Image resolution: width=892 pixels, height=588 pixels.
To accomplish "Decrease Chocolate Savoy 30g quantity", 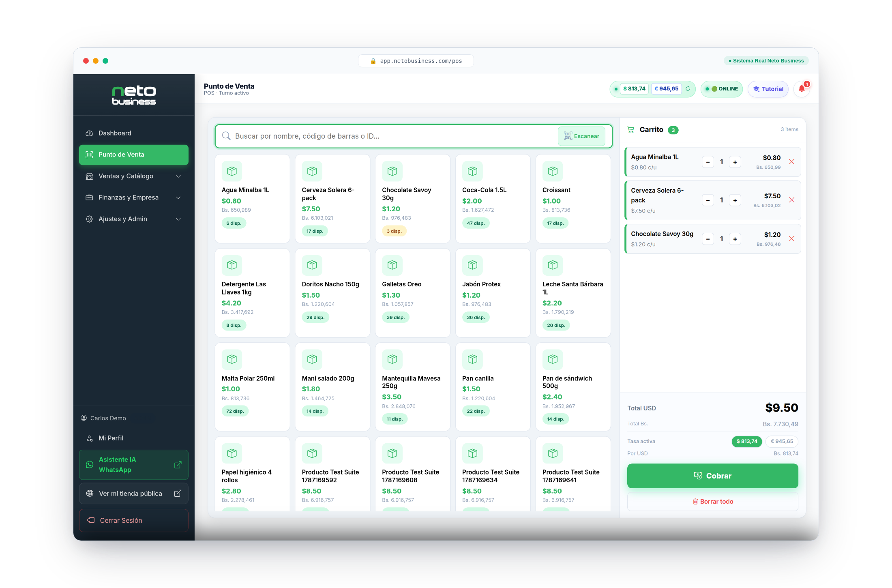I will pyautogui.click(x=708, y=239).
